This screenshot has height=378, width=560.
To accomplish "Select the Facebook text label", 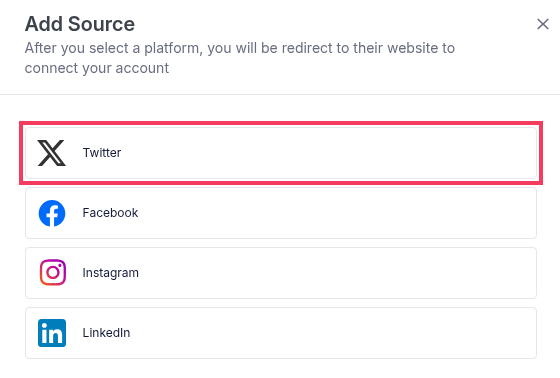I will (x=110, y=213).
